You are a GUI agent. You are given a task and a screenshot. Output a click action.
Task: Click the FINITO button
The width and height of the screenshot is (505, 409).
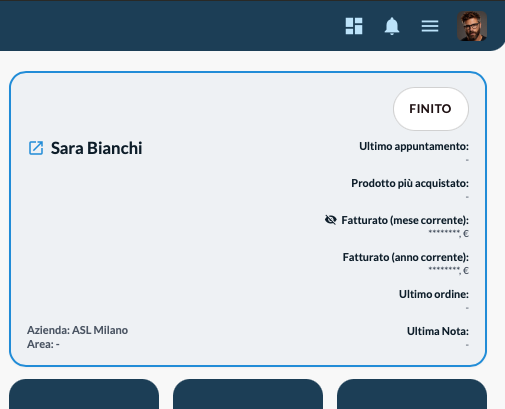[x=431, y=109]
